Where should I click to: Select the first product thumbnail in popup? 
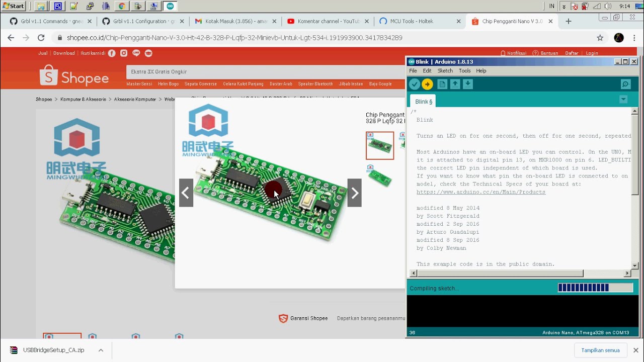pos(380,145)
